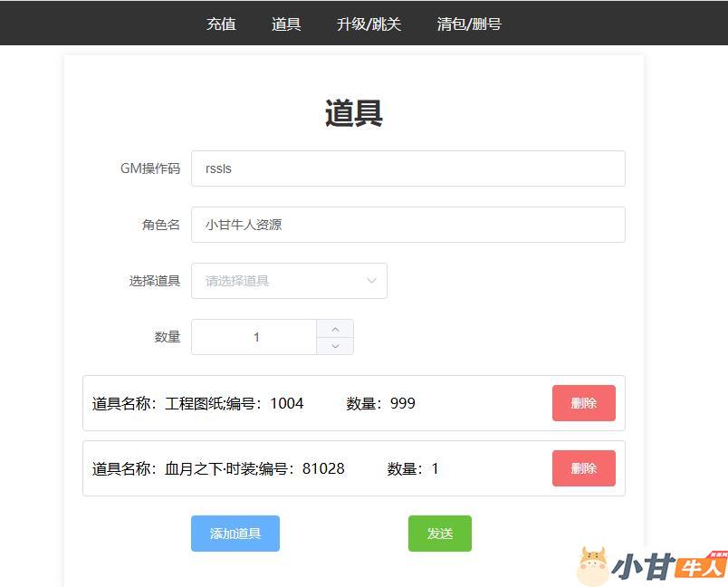728x587 pixels.
Task: Decrease 数量 with the down arrow
Action: (x=335, y=346)
